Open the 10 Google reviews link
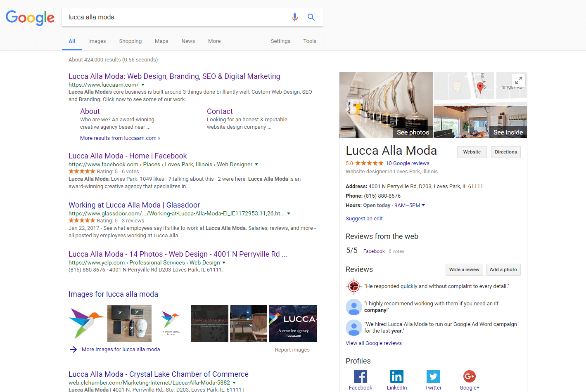This screenshot has width=586, height=392. [x=408, y=163]
